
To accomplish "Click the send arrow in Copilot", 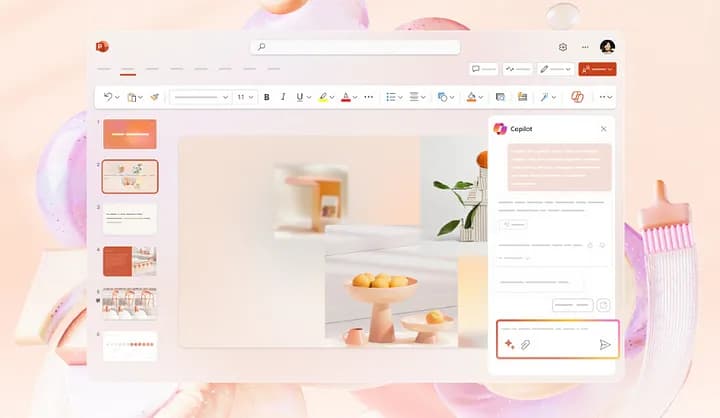I will pos(605,345).
